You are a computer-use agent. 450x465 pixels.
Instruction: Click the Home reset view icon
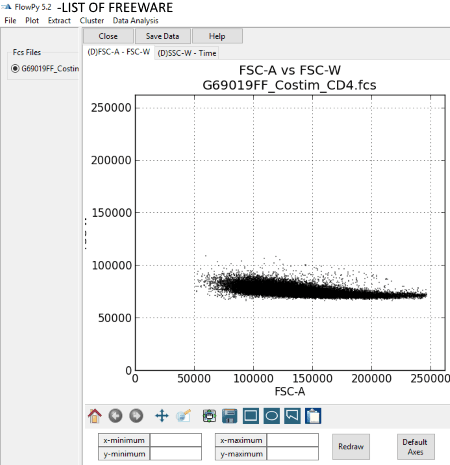(95, 416)
